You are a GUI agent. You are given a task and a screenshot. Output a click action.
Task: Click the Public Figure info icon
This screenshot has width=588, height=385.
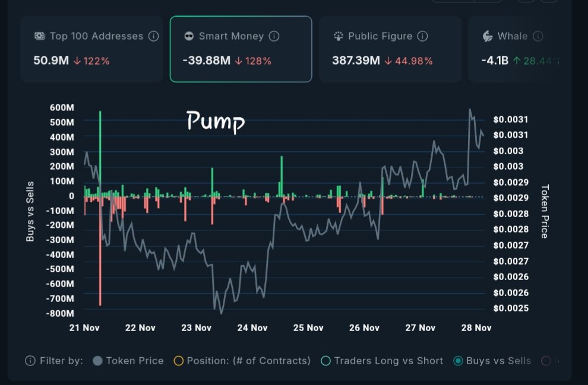(x=422, y=36)
